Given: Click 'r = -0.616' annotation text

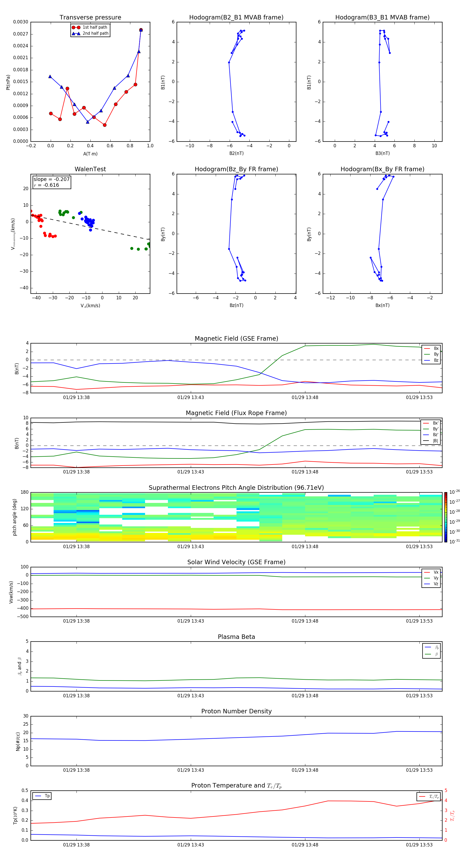Looking at the screenshot, I should pos(47,185).
